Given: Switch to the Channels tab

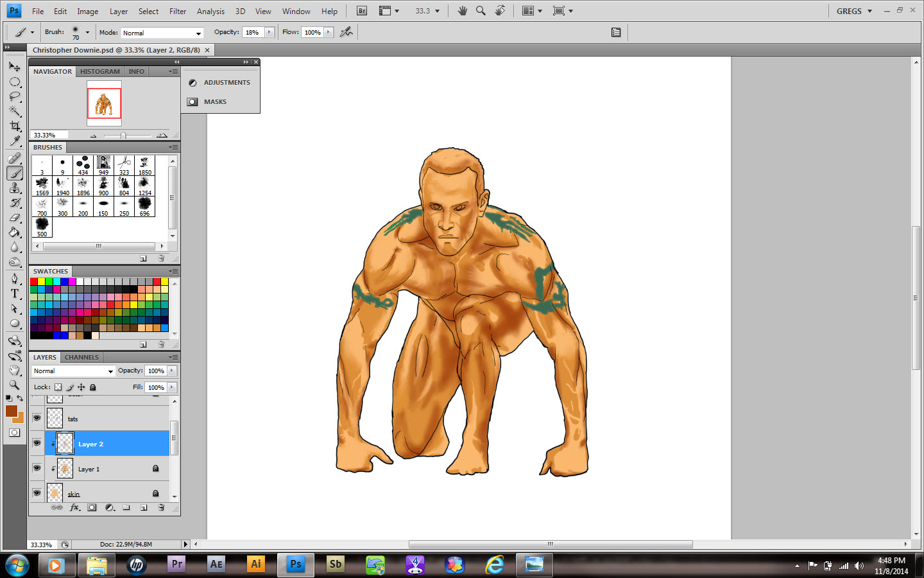Looking at the screenshot, I should (x=81, y=357).
